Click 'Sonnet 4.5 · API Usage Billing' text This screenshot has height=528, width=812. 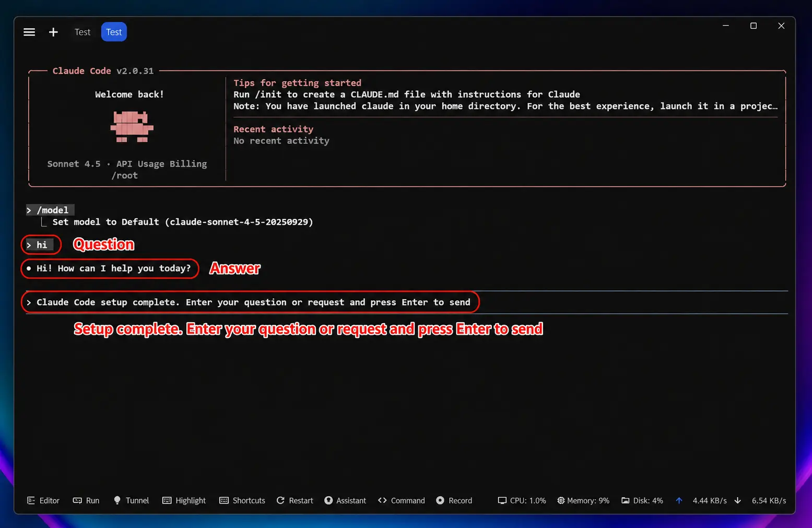(127, 164)
